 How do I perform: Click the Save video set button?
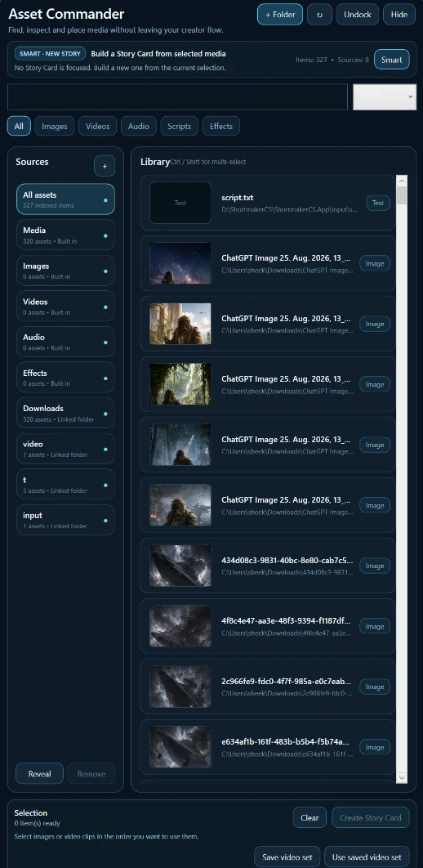click(x=287, y=857)
